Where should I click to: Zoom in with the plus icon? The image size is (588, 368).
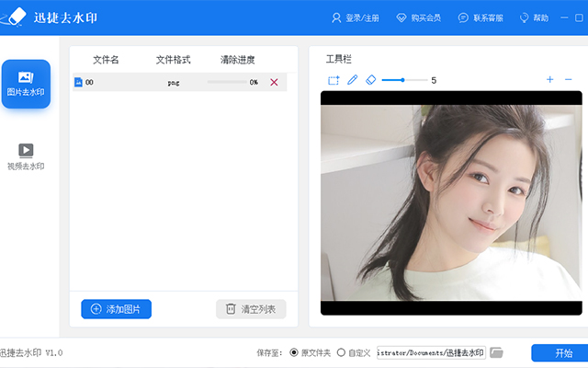(x=549, y=80)
